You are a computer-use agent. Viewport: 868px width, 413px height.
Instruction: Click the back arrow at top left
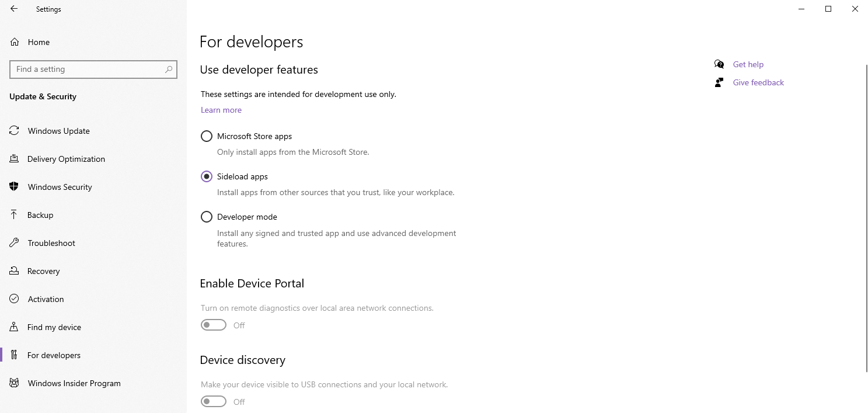[13, 9]
